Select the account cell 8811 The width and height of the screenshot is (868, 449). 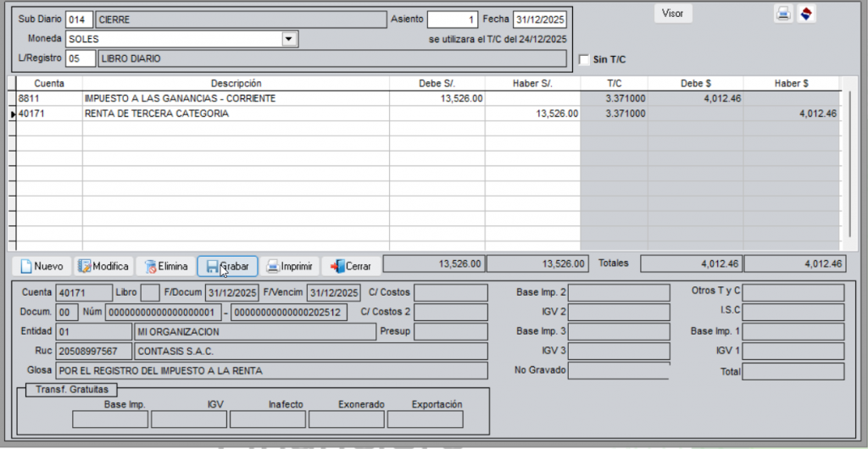point(49,98)
